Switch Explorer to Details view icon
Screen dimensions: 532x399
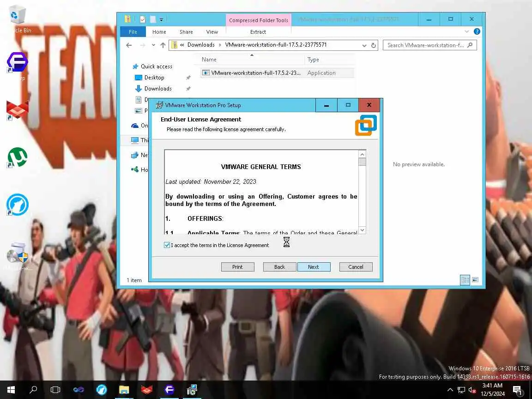[x=465, y=280]
